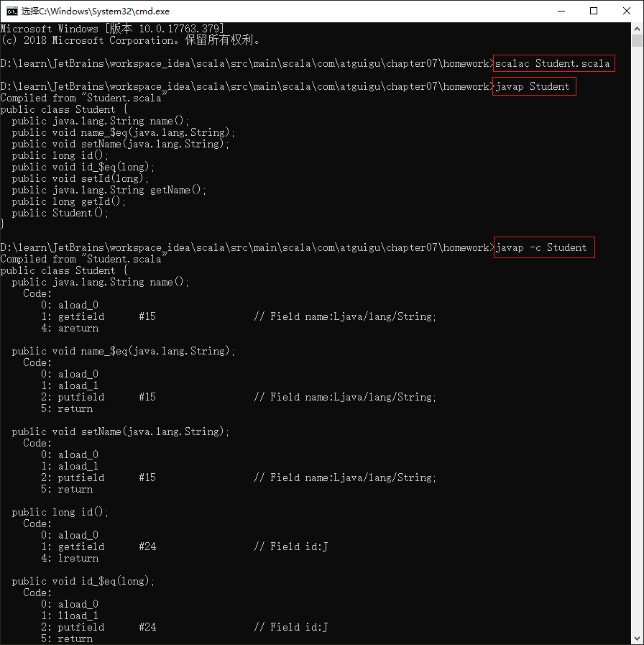644x645 pixels.
Task: Click the "public Student();" constructor line
Action: [60, 213]
